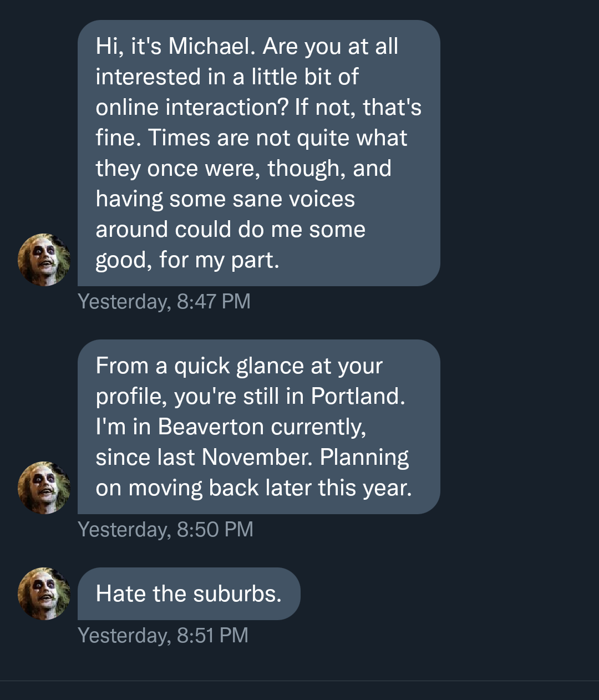Open the profile picture beside the Beaverton message
Screen dimensions: 599x700
click(44, 488)
